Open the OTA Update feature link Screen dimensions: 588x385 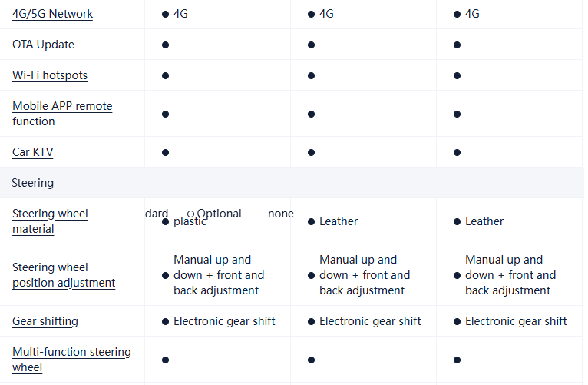43,45
